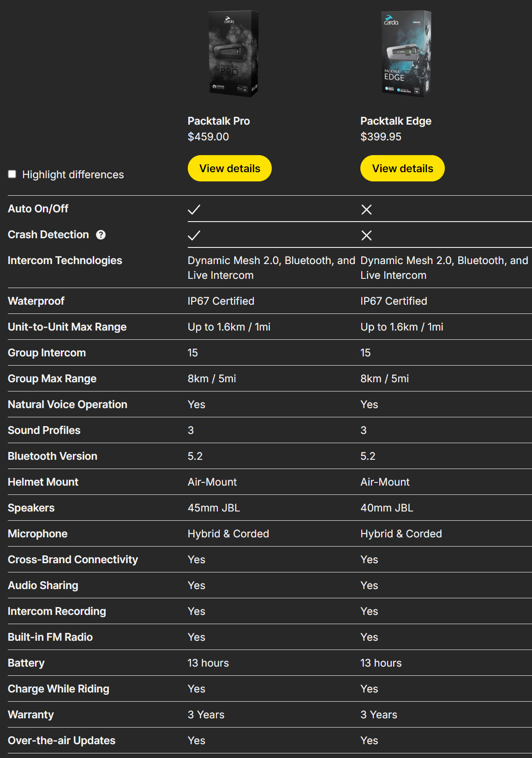Click the Highlight differences label text
The width and height of the screenshot is (532, 758).
(x=73, y=174)
